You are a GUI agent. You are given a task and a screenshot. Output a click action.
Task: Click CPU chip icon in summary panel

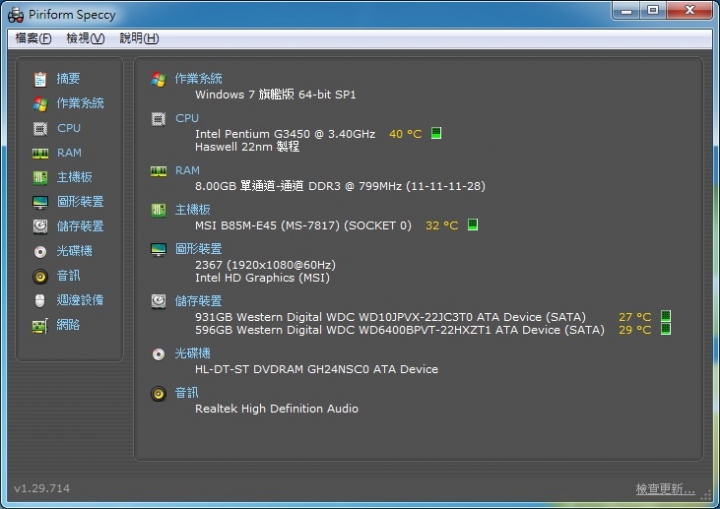[x=158, y=119]
